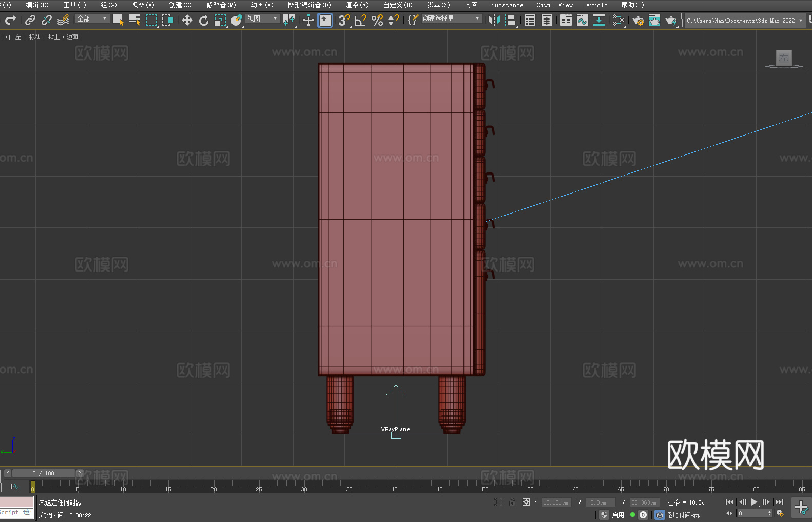Image resolution: width=812 pixels, height=522 pixels.
Task: Click time slider 0 / 100 handle
Action: pyautogui.click(x=44, y=473)
